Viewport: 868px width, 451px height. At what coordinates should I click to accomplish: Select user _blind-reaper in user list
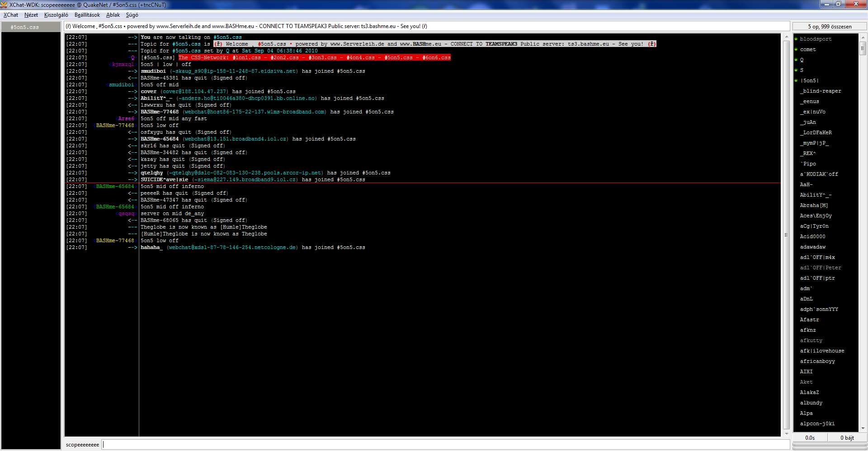point(820,91)
